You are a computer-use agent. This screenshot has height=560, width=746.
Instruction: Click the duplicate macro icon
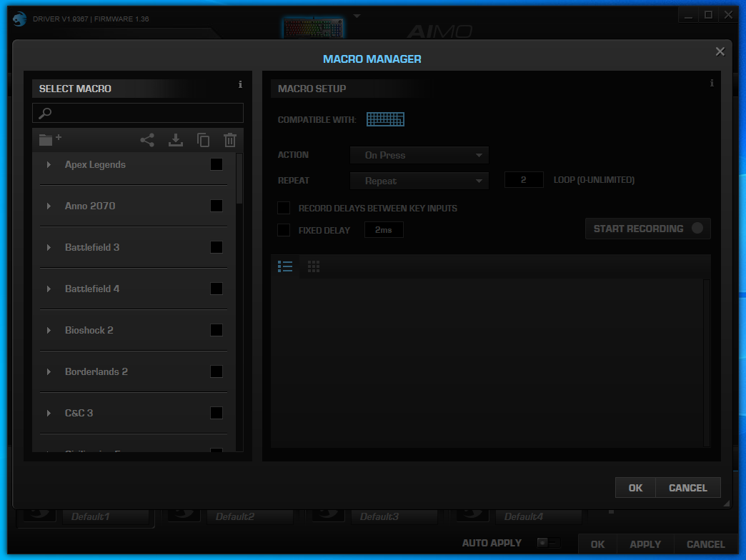[203, 140]
